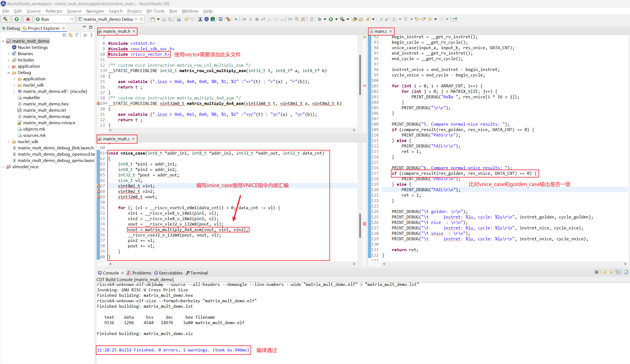Switch to the Executables tab
The image size is (630, 364).
(168, 273)
